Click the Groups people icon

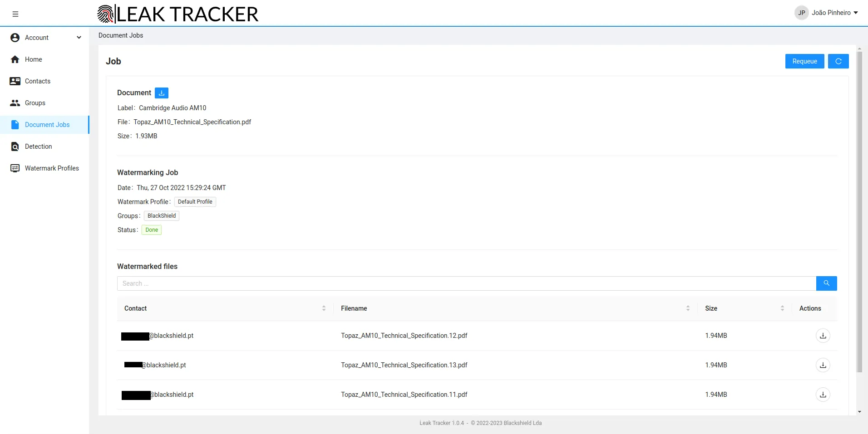pos(15,103)
